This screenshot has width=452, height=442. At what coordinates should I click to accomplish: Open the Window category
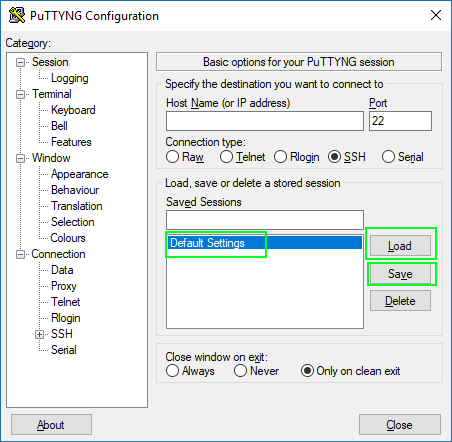tap(51, 158)
